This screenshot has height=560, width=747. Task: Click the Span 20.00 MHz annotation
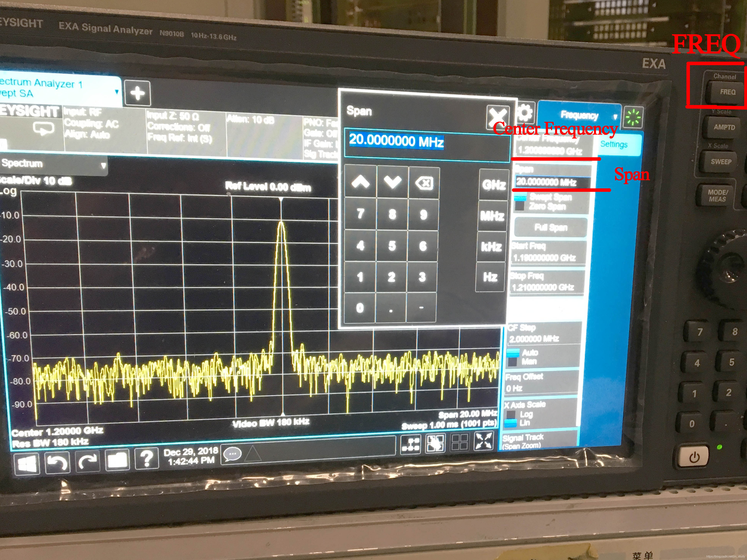[468, 414]
